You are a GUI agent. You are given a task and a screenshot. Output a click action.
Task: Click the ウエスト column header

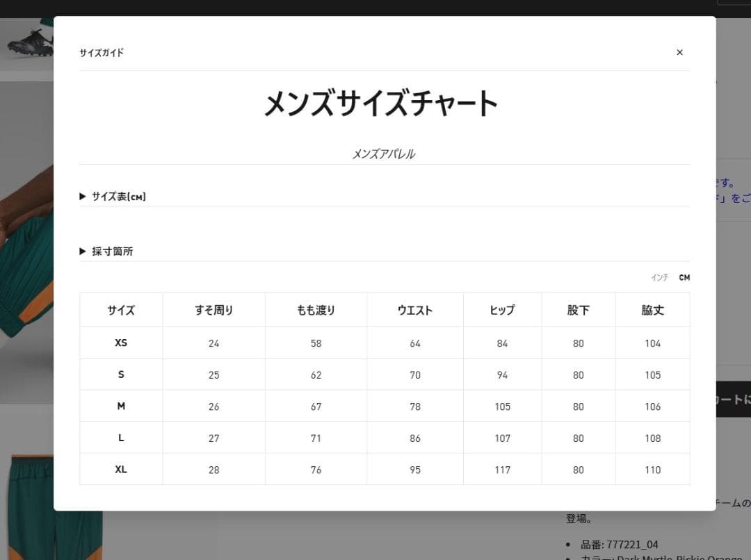[414, 311]
